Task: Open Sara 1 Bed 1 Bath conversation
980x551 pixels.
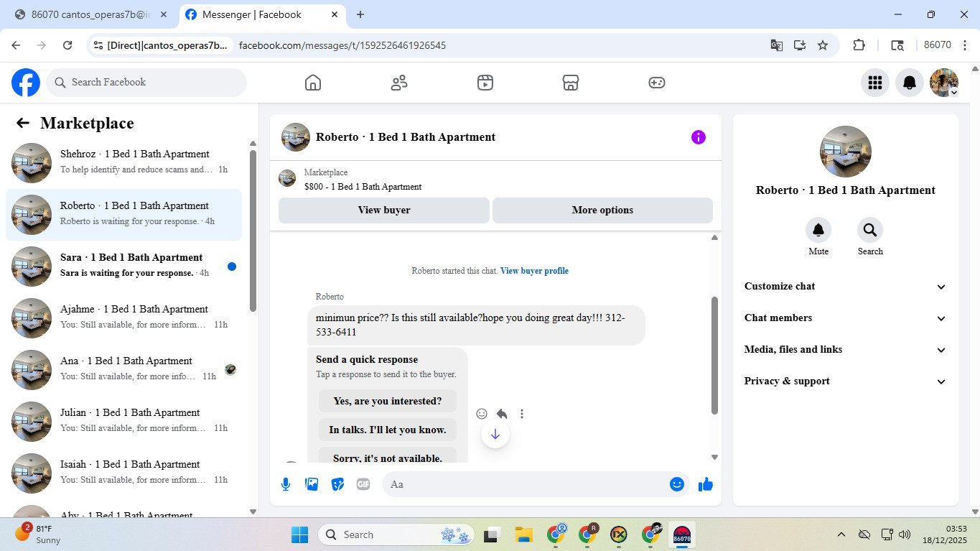Action: [x=124, y=267]
